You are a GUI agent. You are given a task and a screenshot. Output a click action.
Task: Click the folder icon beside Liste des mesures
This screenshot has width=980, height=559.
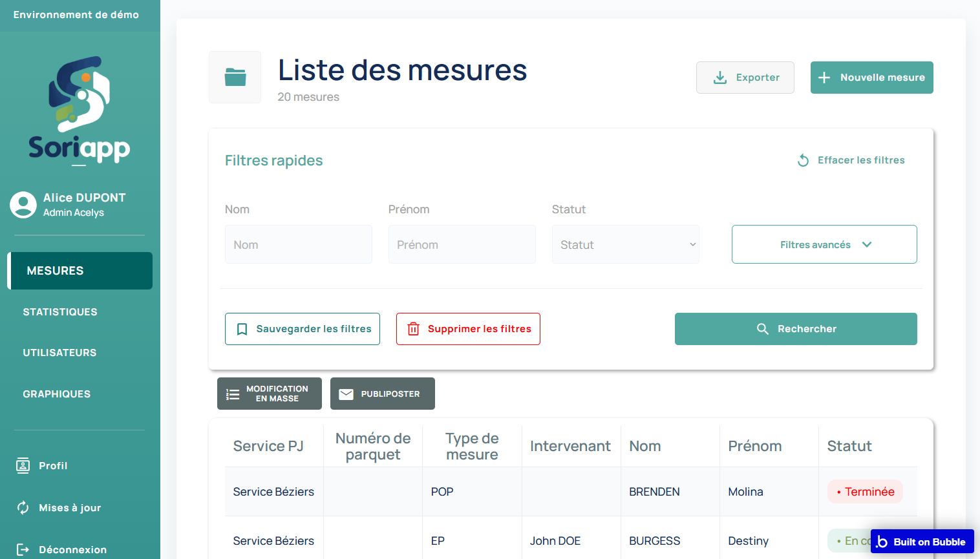[235, 77]
